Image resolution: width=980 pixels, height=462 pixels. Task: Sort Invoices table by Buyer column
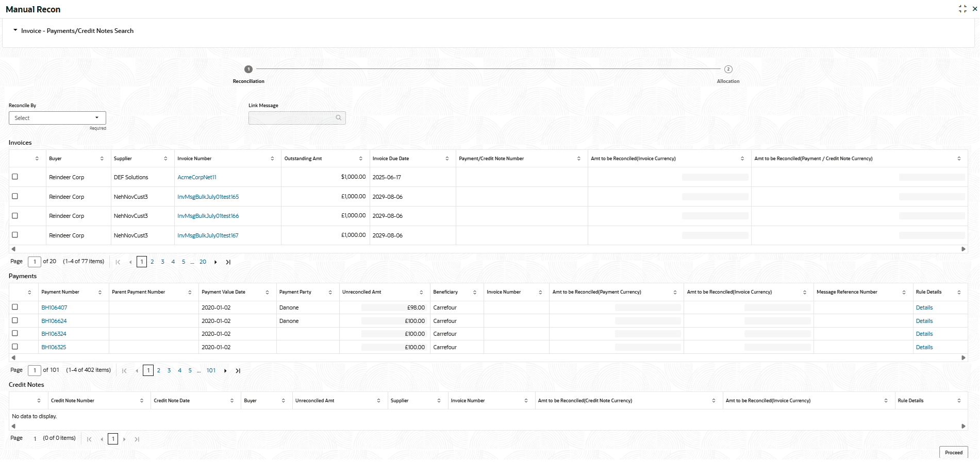coord(102,159)
